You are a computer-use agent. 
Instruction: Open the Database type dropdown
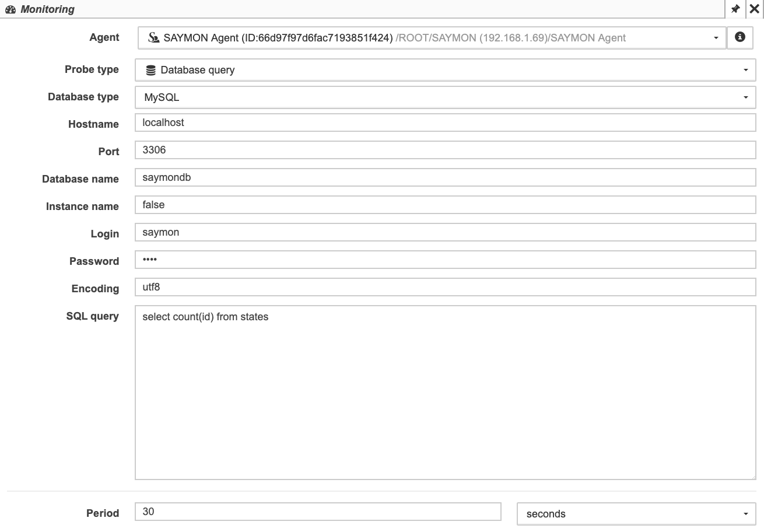click(x=446, y=97)
